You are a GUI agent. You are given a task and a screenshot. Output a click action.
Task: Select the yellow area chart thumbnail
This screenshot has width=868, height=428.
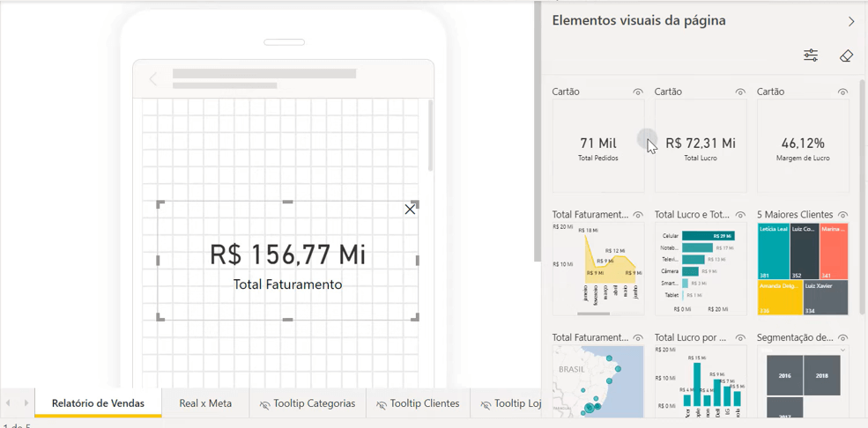click(x=598, y=269)
